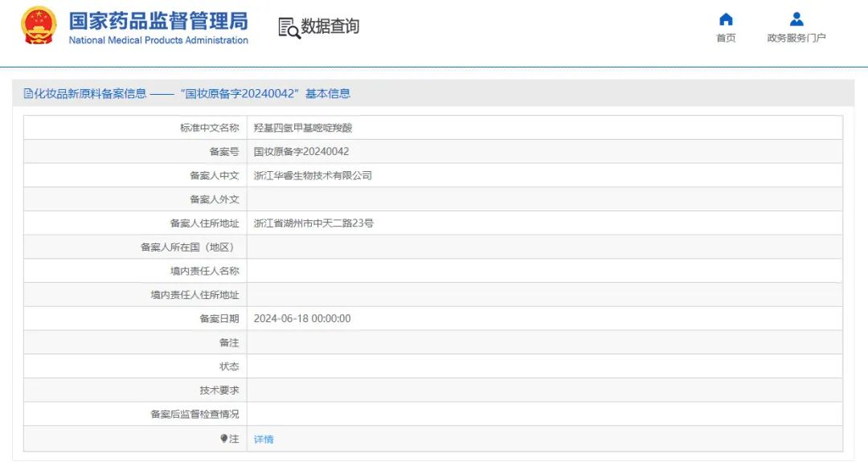Screen dimensions: 868x466
Task: Select the date 2024-06-18 00:00:00
Action: [302, 319]
